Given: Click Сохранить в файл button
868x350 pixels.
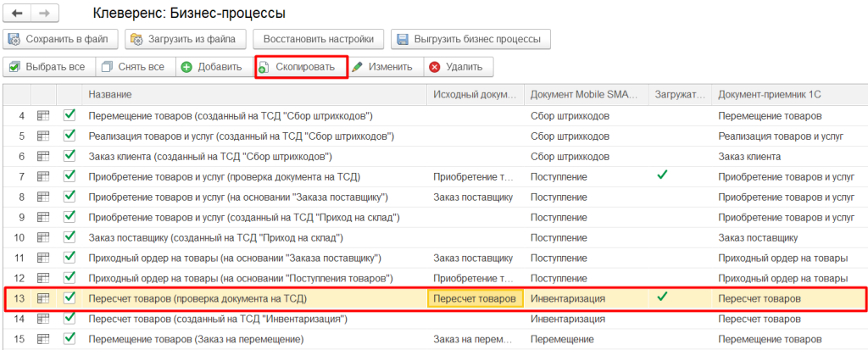Looking at the screenshot, I should pyautogui.click(x=61, y=39).
